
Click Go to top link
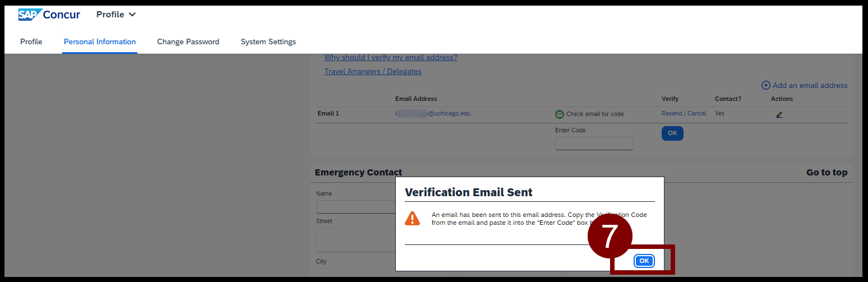coord(827,173)
